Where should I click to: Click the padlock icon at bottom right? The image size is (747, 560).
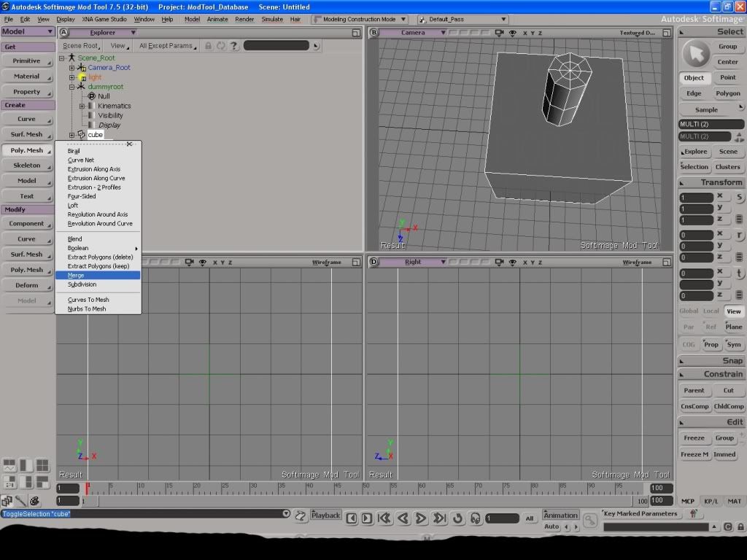(740, 526)
